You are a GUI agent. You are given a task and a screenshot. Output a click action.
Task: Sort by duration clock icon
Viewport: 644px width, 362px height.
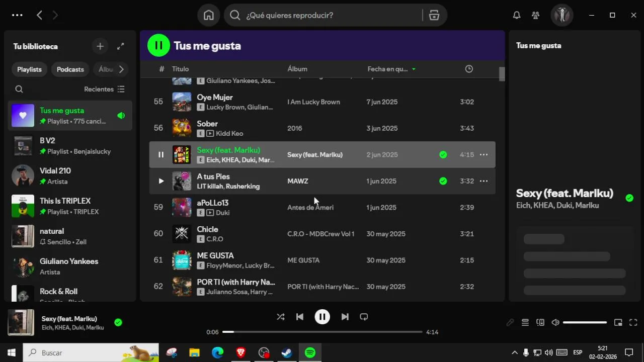coord(469,69)
